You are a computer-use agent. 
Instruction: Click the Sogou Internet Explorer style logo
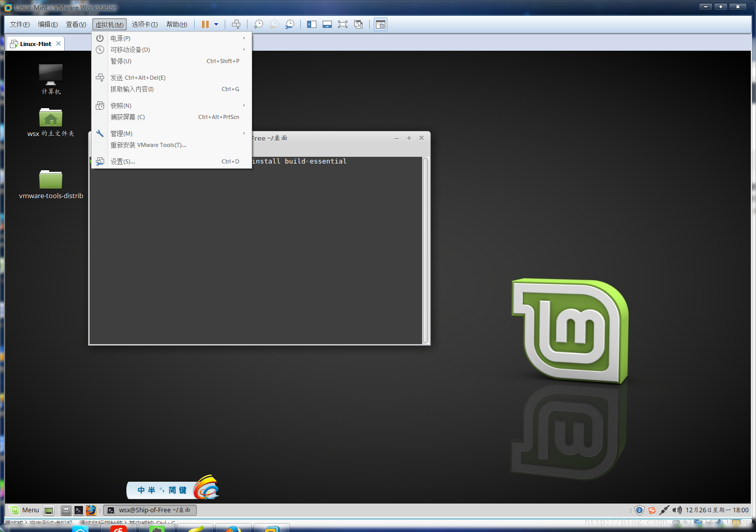click(x=207, y=487)
